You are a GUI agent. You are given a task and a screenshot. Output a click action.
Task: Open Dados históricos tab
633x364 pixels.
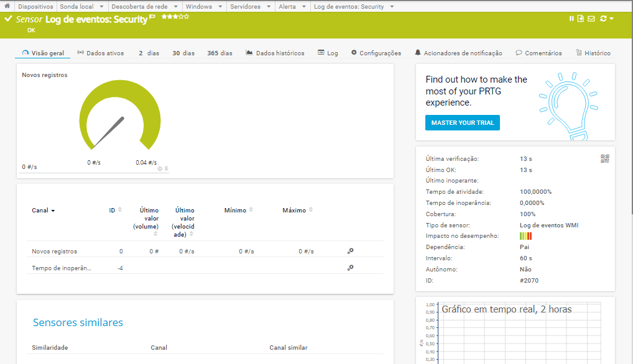click(275, 53)
